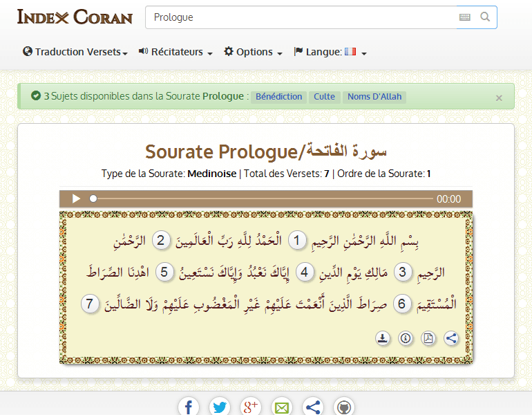This screenshot has width=532, height=415.
Task: Click the audio progress slider track
Action: (263, 199)
